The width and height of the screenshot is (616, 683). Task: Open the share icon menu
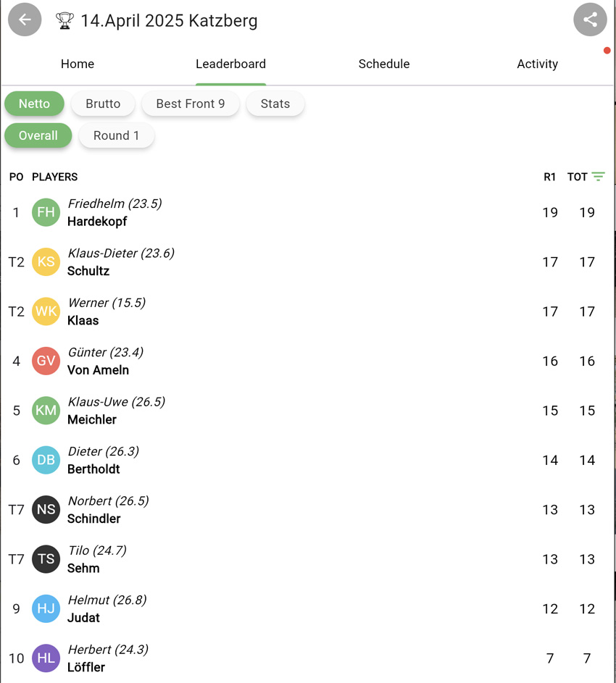pyautogui.click(x=590, y=20)
